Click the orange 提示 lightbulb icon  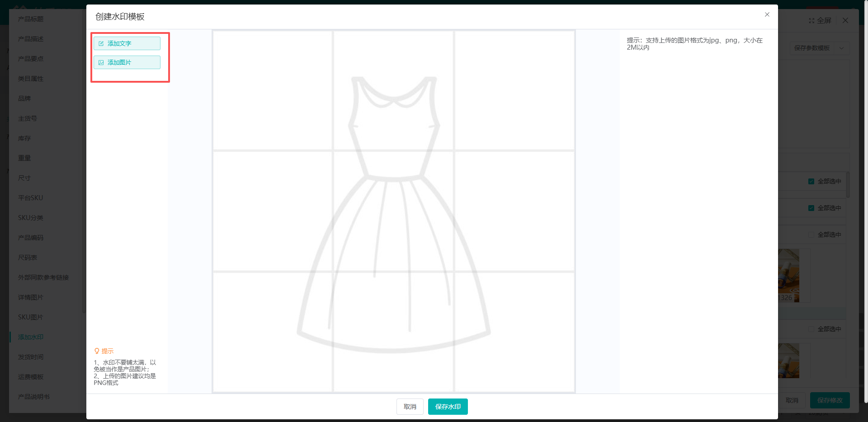point(97,351)
